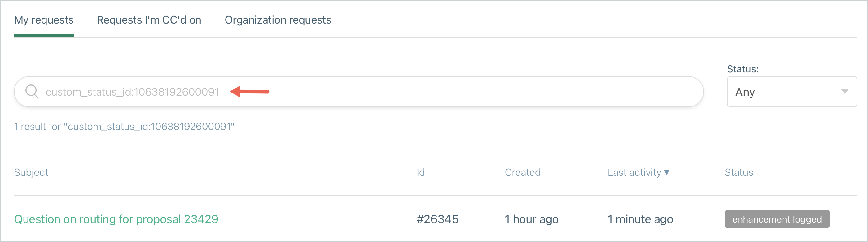Sort requests by Created column
Screen dimensions: 868x242
click(523, 172)
